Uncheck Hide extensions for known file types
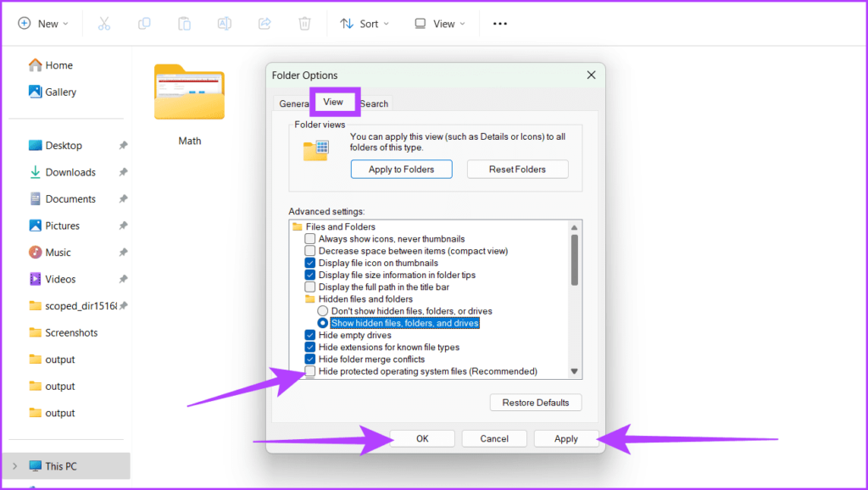Screen dimensions: 868x490 [x=309, y=347]
